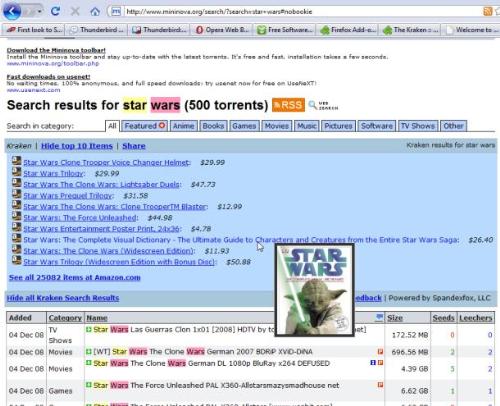Click product icon beside Prequel Trilogy item
Image resolution: width=500 pixels, height=406 pixels.
(x=17, y=194)
